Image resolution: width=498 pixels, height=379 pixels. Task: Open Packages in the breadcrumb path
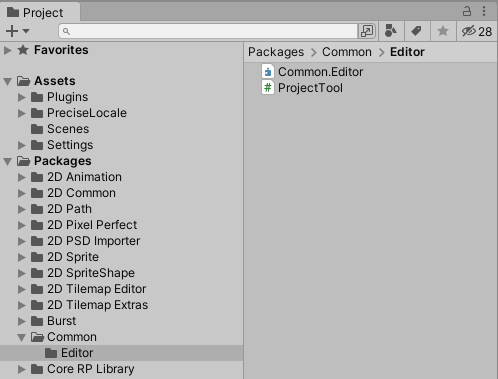pos(276,52)
